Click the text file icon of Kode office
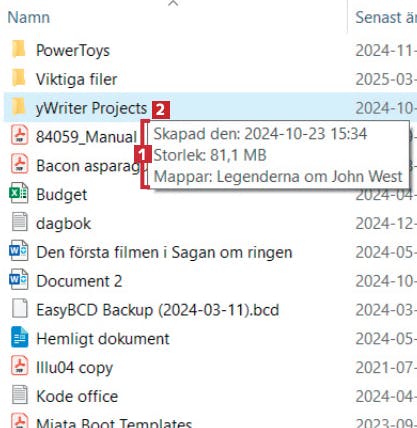Screen dimensions: 417x428 19,396
